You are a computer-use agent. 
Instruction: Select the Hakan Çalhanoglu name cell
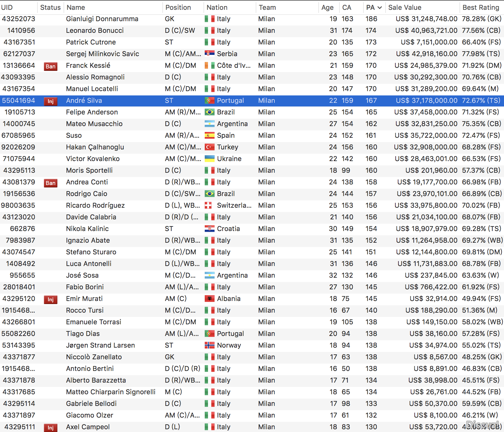[x=95, y=147]
